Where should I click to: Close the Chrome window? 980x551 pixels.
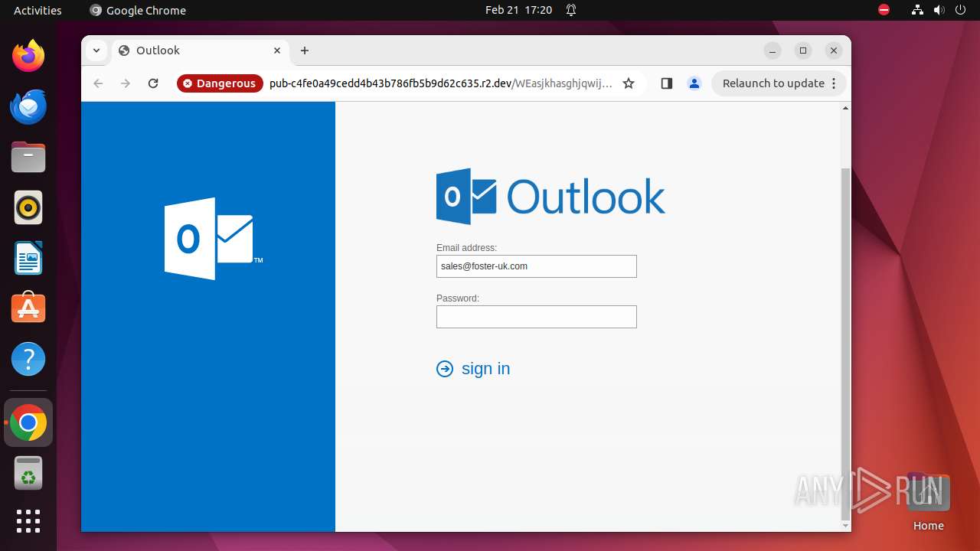[834, 51]
